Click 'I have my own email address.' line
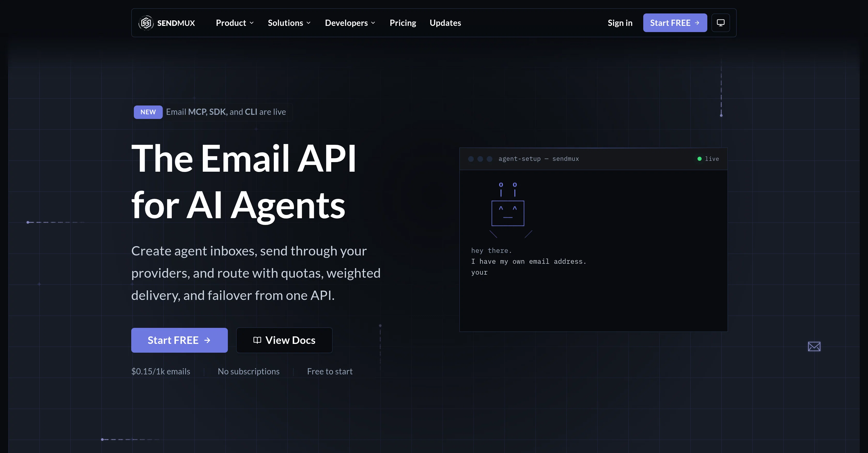The height and width of the screenshot is (453, 868). pos(529,261)
